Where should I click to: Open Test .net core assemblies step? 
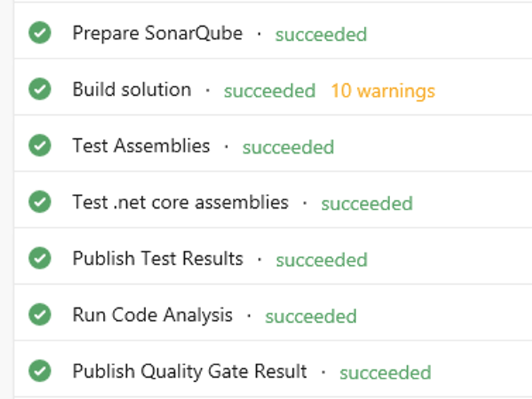181,202
